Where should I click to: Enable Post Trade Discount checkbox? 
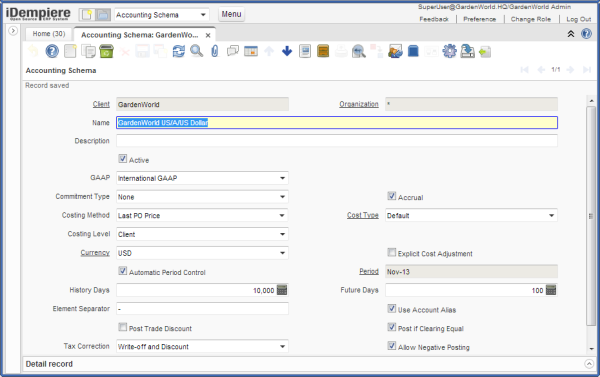(122, 327)
